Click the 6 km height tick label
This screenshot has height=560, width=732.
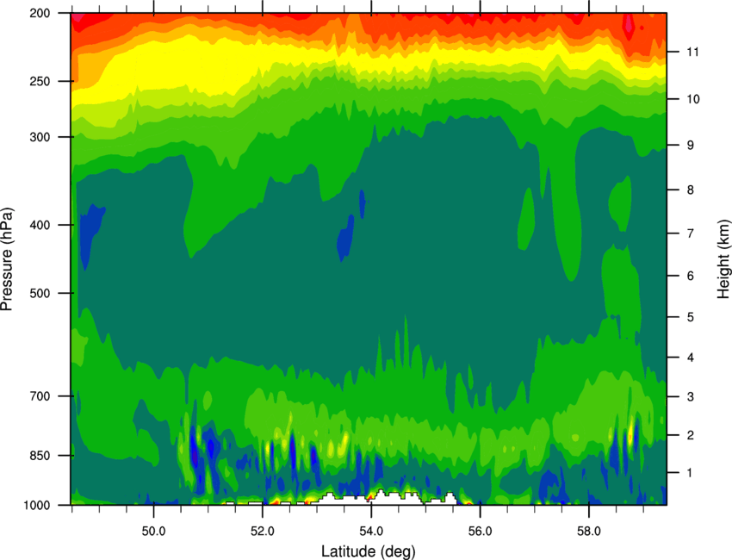(x=691, y=276)
